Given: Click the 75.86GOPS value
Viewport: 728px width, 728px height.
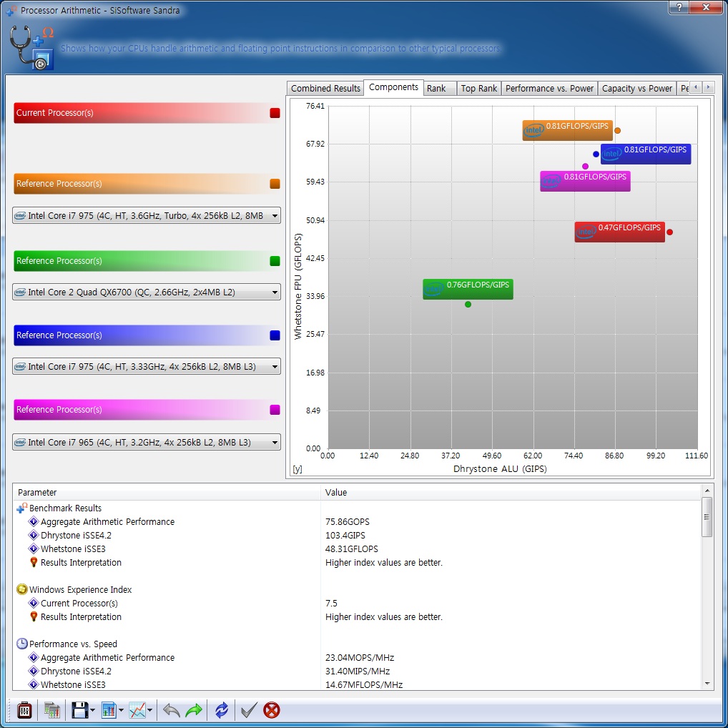Looking at the screenshot, I should [348, 522].
